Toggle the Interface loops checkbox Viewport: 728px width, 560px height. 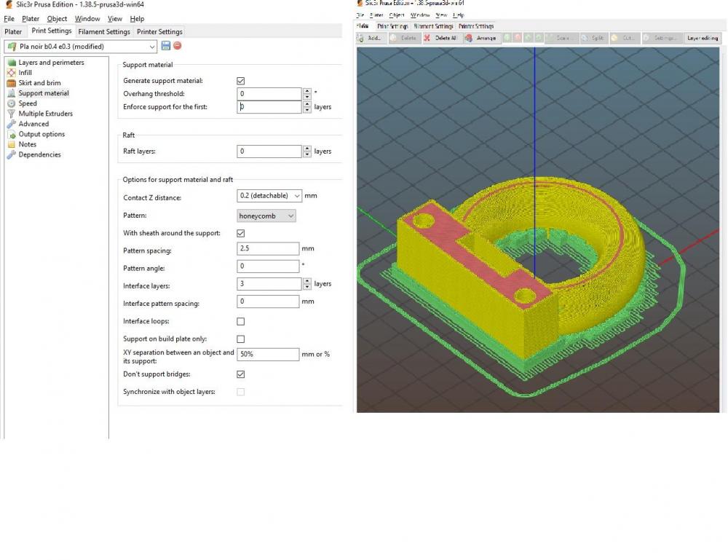[x=241, y=321]
